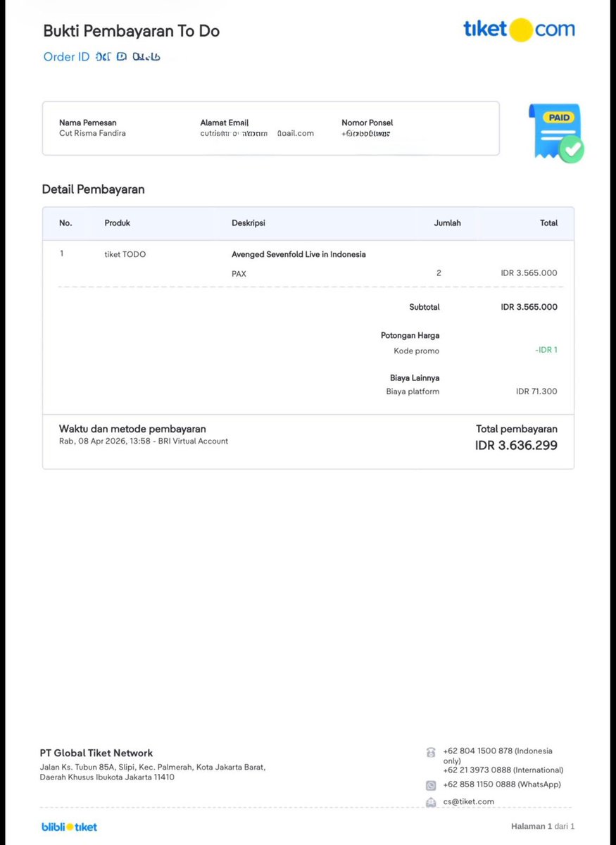Select the 'Jalan Ks. Tubun 85A' address line
616x845 pixels.
pos(153,768)
